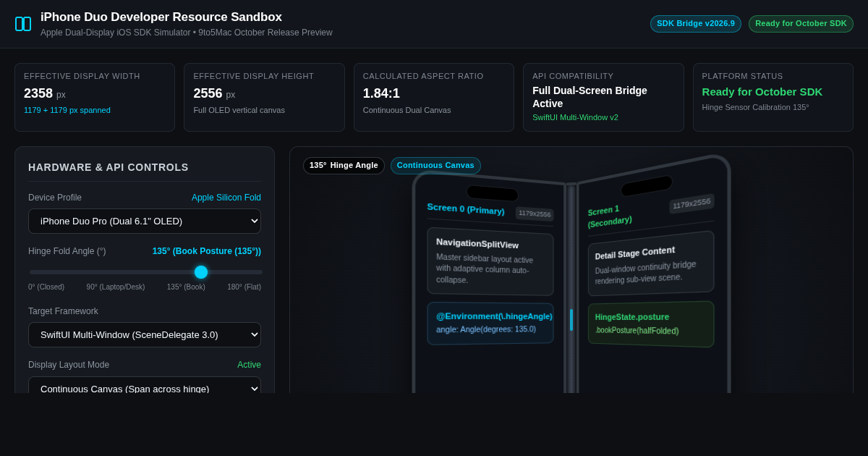868x456 pixels.
Task: Open the Device Profile dropdown
Action: click(145, 221)
